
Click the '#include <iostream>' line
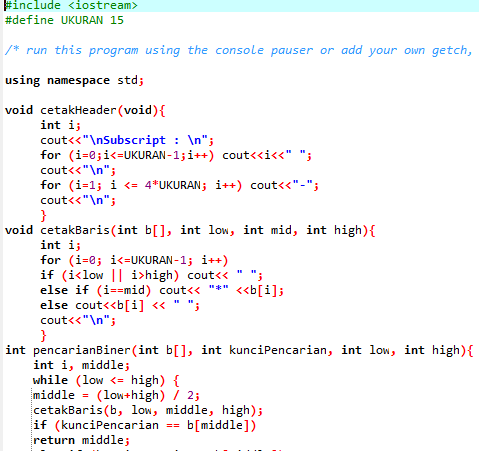pos(71,5)
